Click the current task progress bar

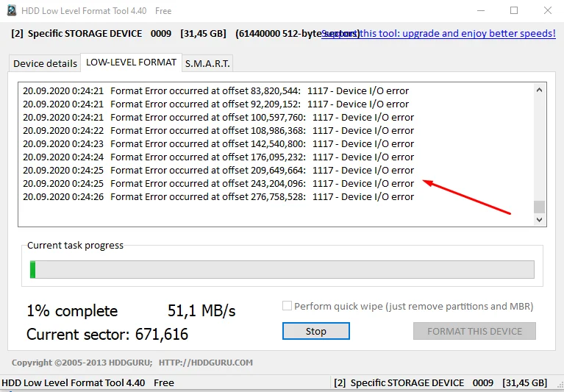282,269
